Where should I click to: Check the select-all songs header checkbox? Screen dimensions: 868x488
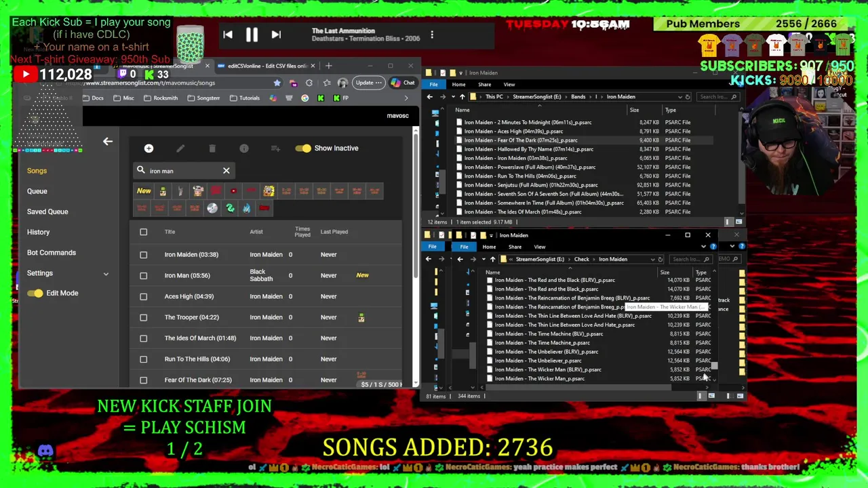point(143,232)
